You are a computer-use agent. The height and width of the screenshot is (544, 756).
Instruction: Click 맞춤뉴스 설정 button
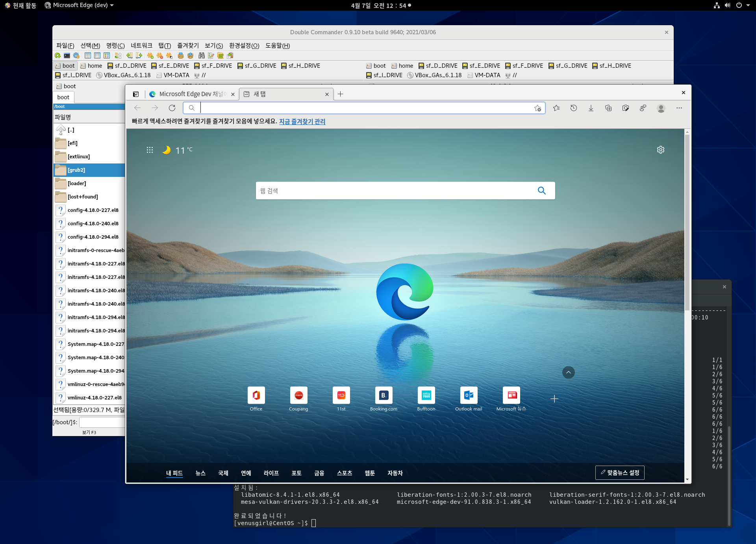pyautogui.click(x=620, y=473)
